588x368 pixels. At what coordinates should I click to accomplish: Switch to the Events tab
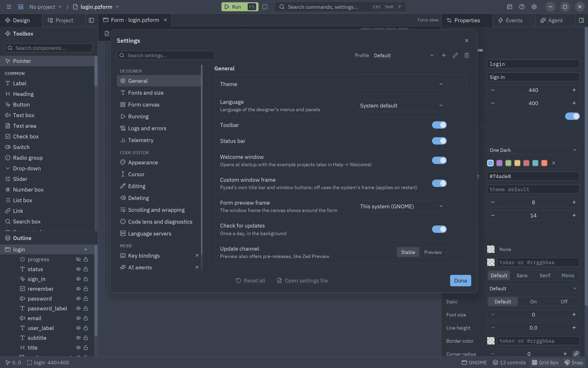(514, 20)
